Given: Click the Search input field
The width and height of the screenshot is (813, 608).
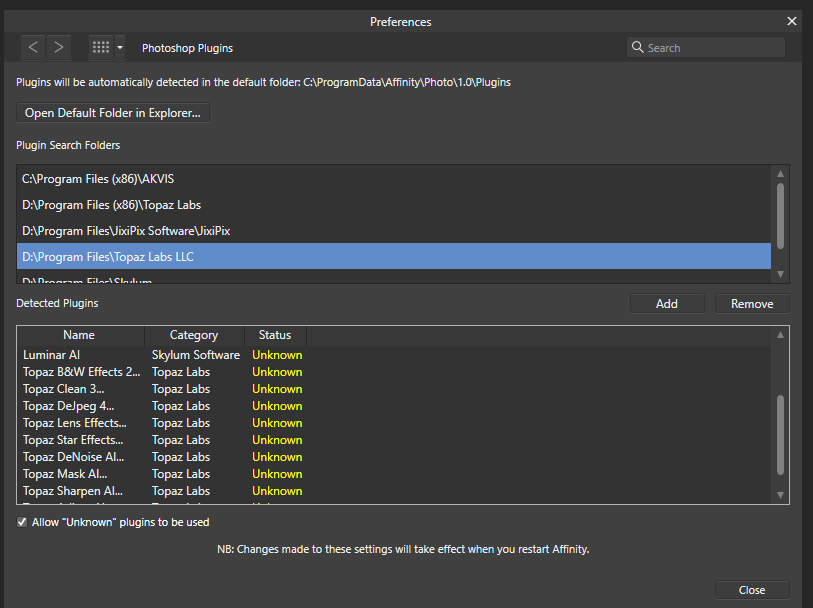Looking at the screenshot, I should pyautogui.click(x=712, y=47).
